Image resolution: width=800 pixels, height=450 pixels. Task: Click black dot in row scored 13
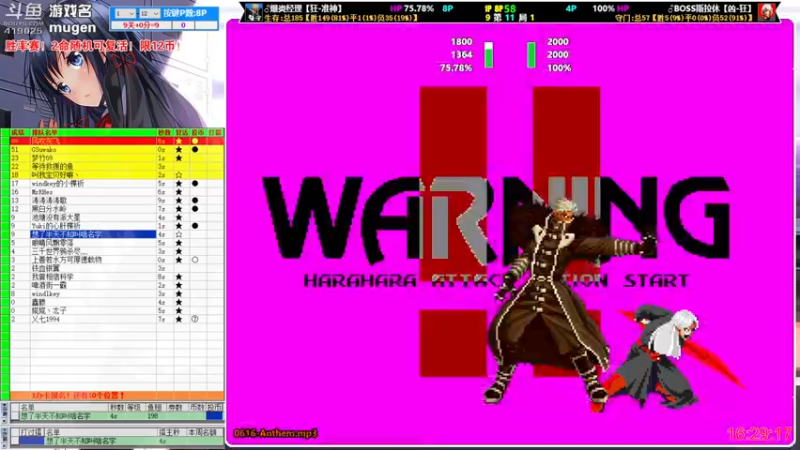(195, 201)
